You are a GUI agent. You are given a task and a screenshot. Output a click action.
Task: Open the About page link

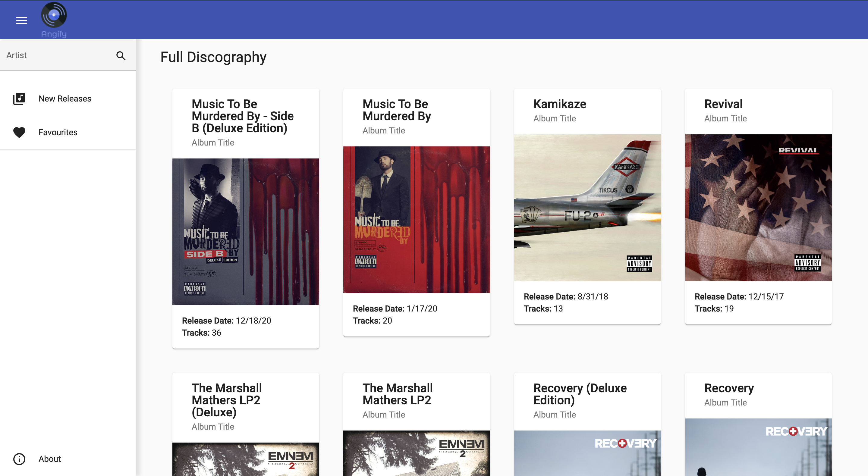(49, 459)
